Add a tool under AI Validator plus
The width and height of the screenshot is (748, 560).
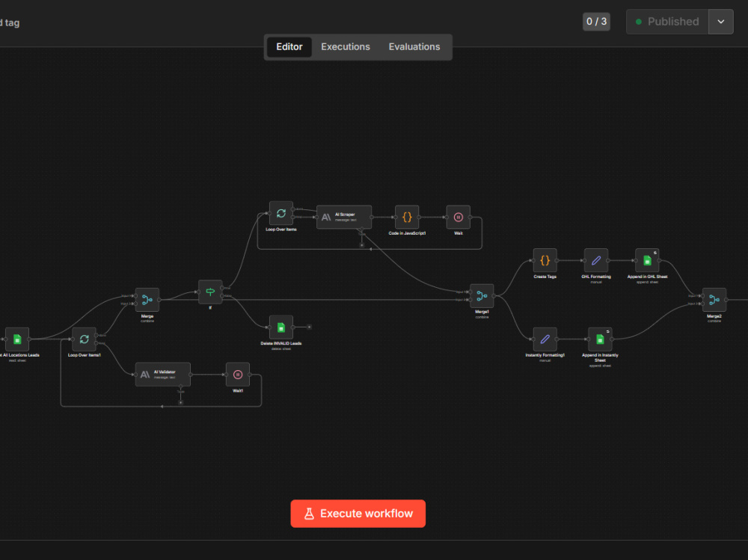click(180, 402)
